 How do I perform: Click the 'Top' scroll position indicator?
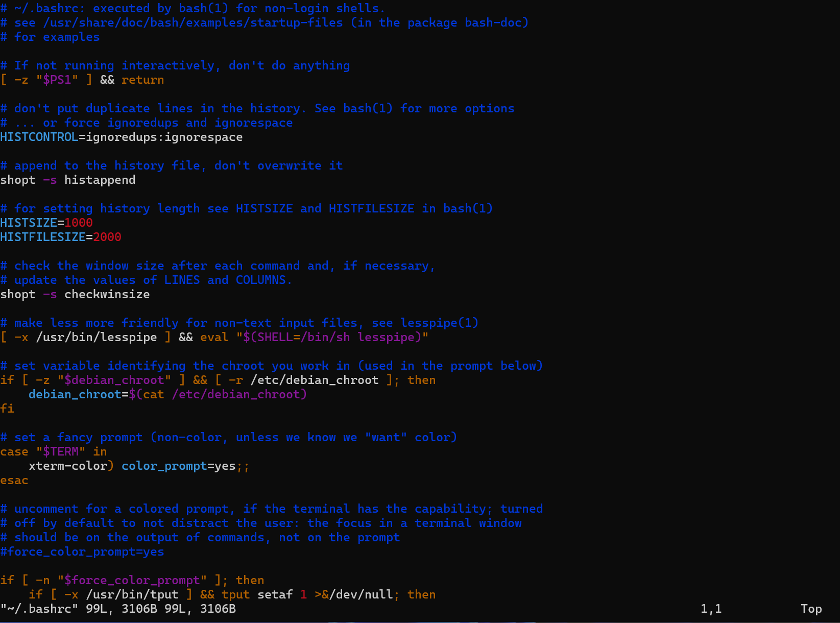(811, 609)
